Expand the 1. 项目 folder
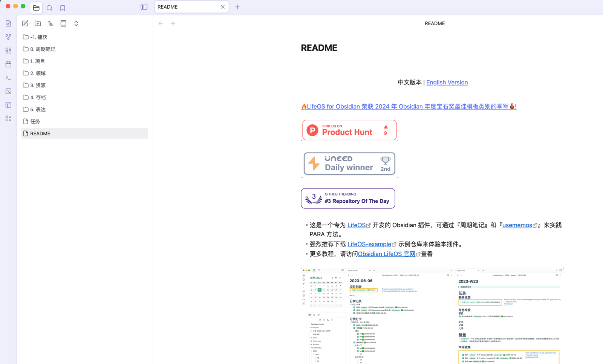Viewport: 603px width, 364px height. 84,61
